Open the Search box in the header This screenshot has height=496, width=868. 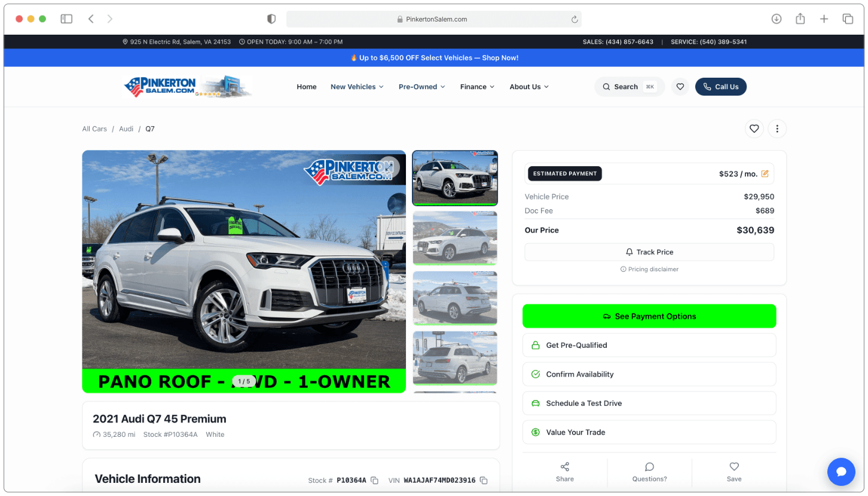(x=629, y=87)
